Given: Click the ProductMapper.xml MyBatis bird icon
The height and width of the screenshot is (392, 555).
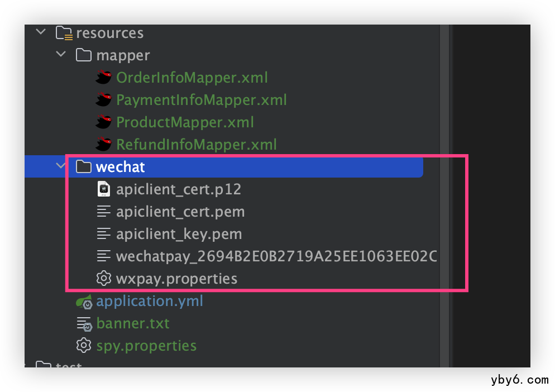Looking at the screenshot, I should coord(104,122).
